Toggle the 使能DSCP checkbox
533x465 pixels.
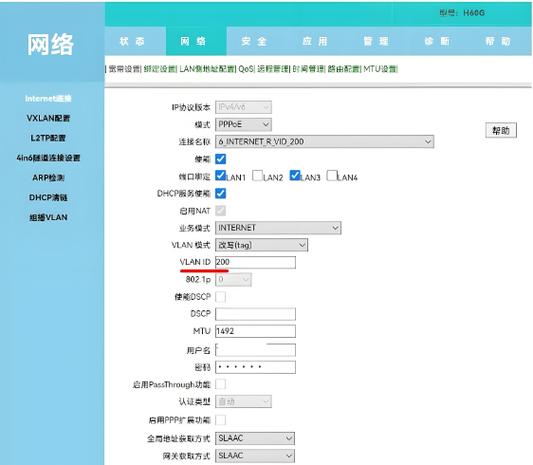[x=221, y=297]
